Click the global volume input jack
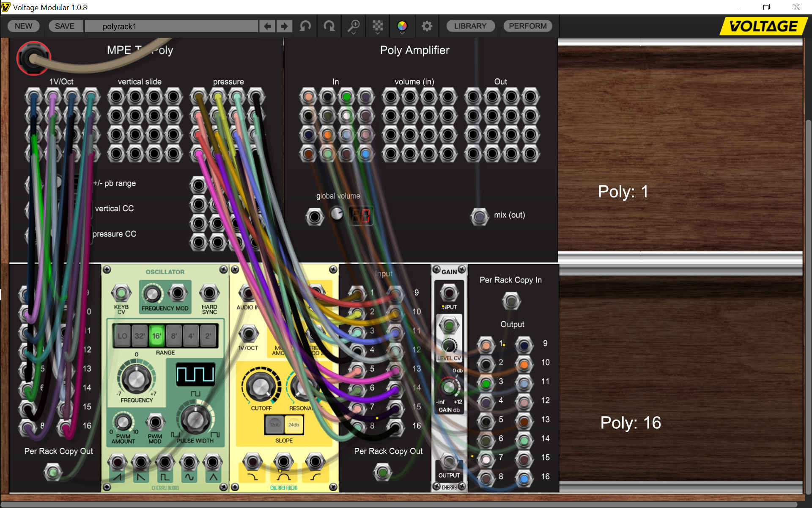Viewport: 812px width, 508px height. point(315,217)
